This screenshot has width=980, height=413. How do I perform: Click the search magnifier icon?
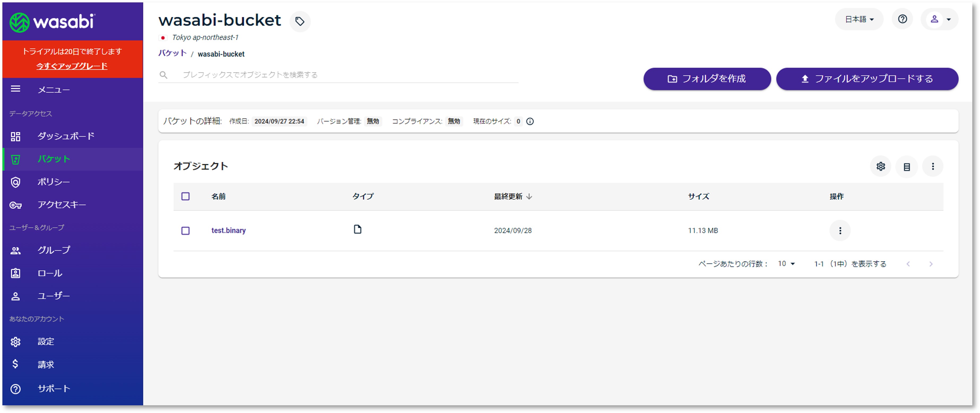click(x=163, y=75)
